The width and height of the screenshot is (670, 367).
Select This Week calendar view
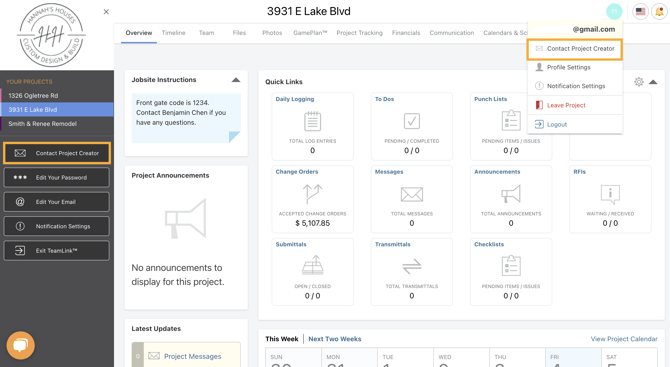pos(282,339)
